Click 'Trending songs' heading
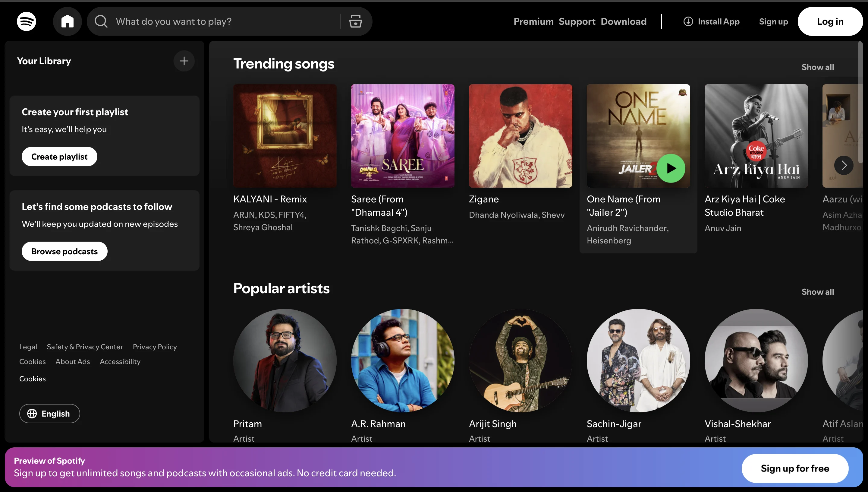868x492 pixels. 284,64
